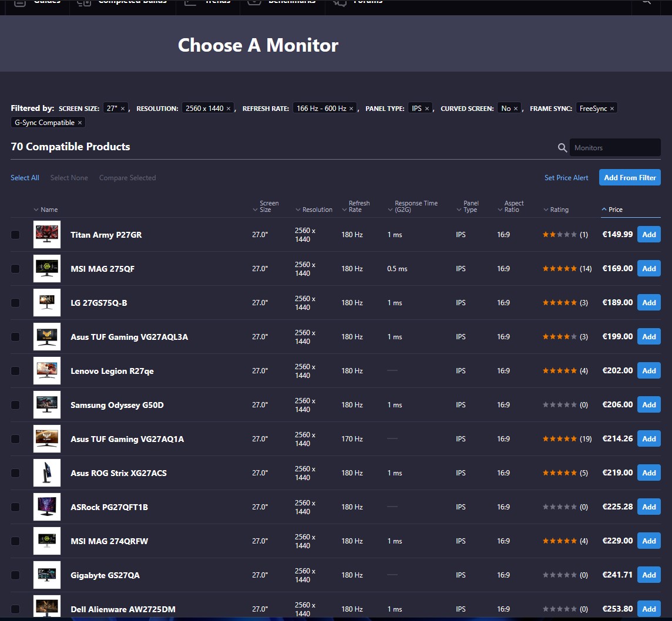Click the Select None link
The width and height of the screenshot is (672, 621).
69,178
